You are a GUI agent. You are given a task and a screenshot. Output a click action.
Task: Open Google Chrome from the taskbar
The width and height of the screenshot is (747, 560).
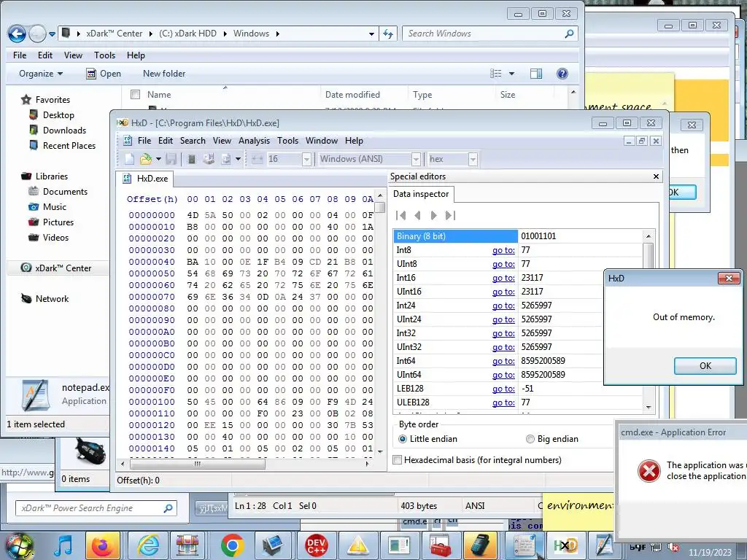tap(232, 545)
